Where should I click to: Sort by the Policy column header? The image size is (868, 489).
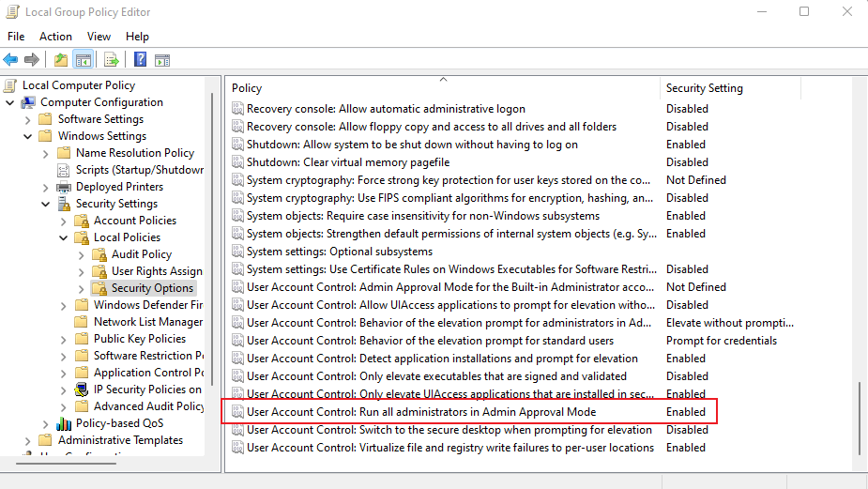pyautogui.click(x=443, y=88)
